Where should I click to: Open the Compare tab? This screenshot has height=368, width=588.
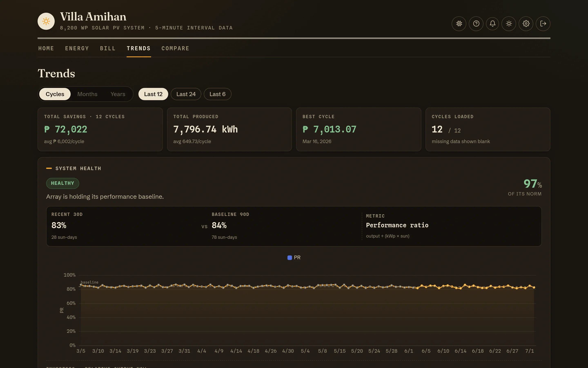tap(175, 48)
